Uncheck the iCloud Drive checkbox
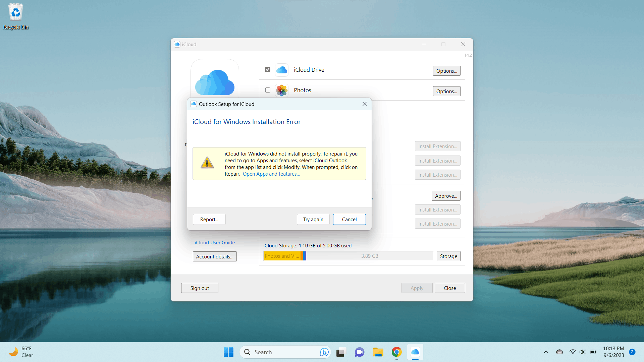Image resolution: width=644 pixels, height=362 pixels. tap(268, 70)
